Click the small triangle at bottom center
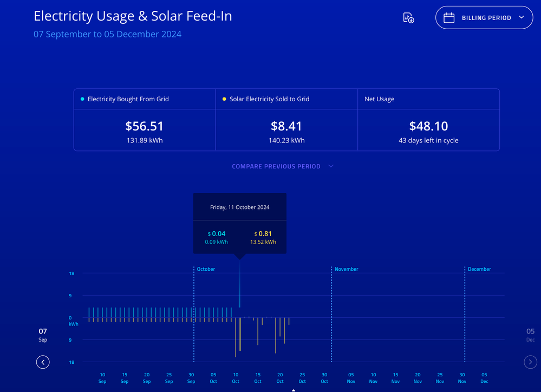Viewport: 541px width, 392px height. click(x=294, y=390)
